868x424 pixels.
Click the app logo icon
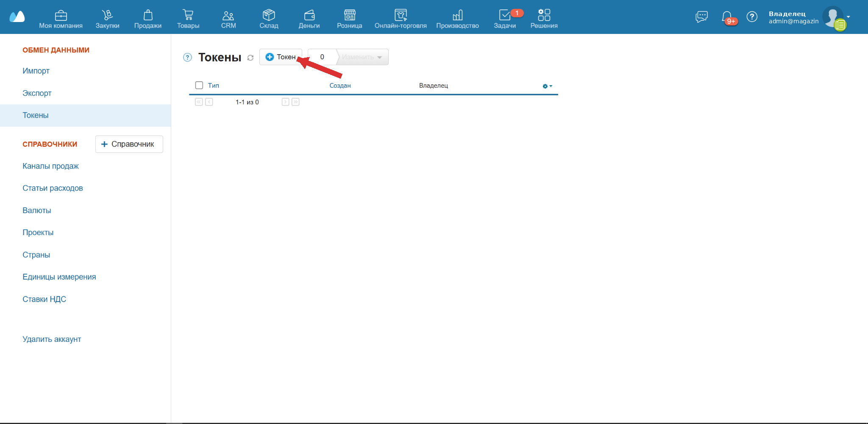[17, 17]
